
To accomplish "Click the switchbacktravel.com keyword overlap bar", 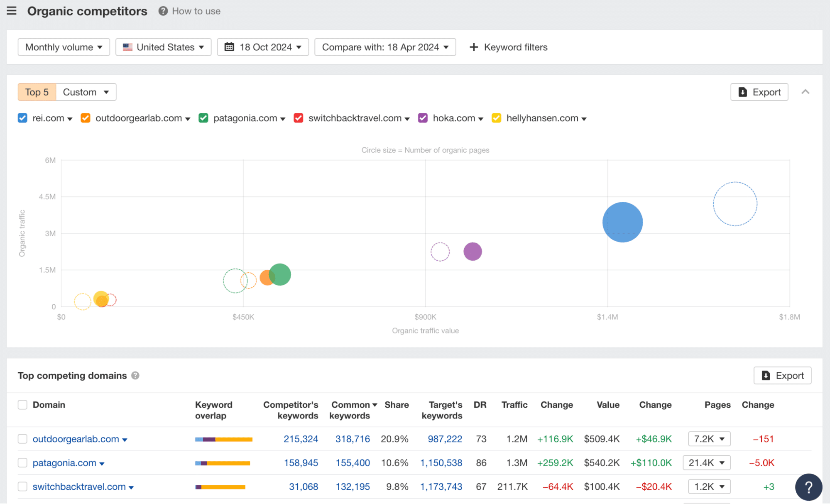I will (220, 487).
